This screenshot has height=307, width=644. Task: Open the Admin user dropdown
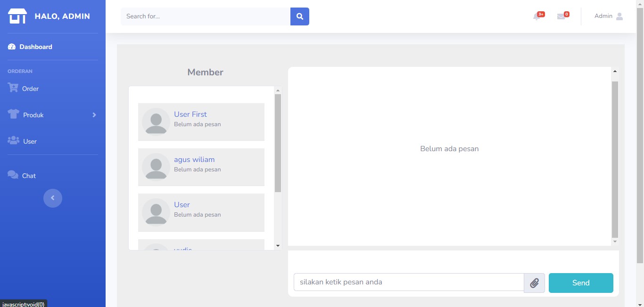(609, 16)
